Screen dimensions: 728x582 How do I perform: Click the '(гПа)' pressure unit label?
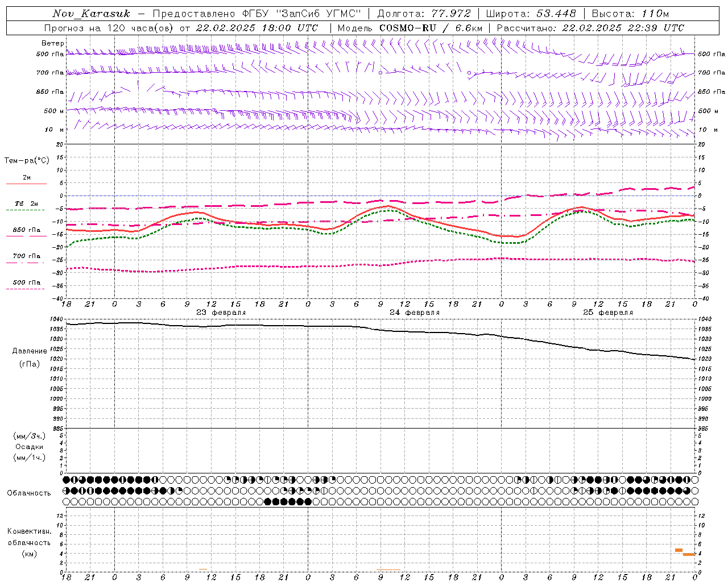pos(30,364)
